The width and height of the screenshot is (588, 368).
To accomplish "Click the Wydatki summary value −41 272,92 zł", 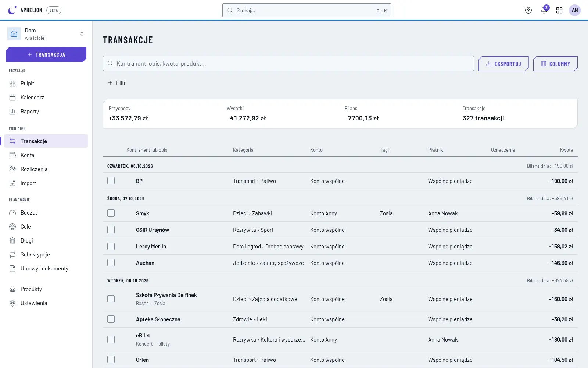I will tap(246, 118).
